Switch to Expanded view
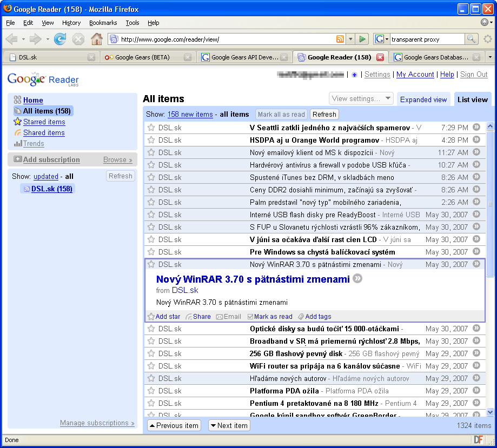 tap(423, 99)
